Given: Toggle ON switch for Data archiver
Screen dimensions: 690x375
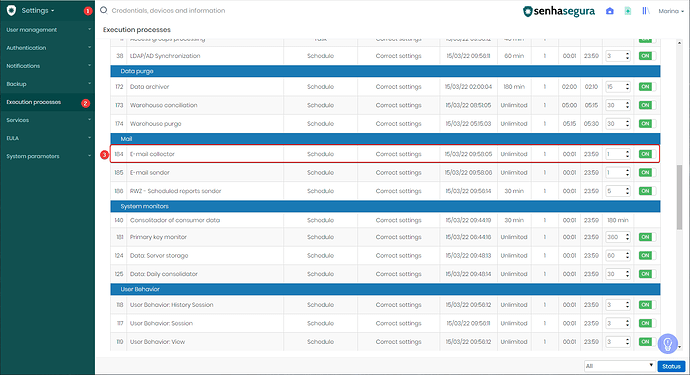Looking at the screenshot, I should coord(647,87).
